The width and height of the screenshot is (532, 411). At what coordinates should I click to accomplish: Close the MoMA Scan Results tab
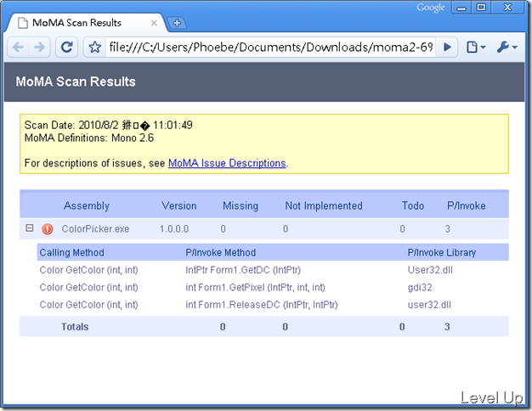154,23
